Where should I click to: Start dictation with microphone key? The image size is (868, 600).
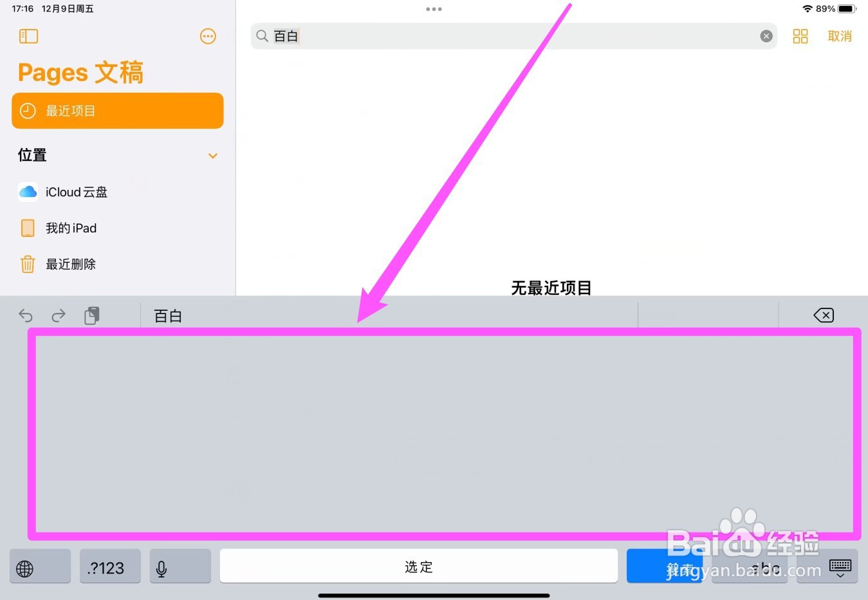click(x=180, y=567)
